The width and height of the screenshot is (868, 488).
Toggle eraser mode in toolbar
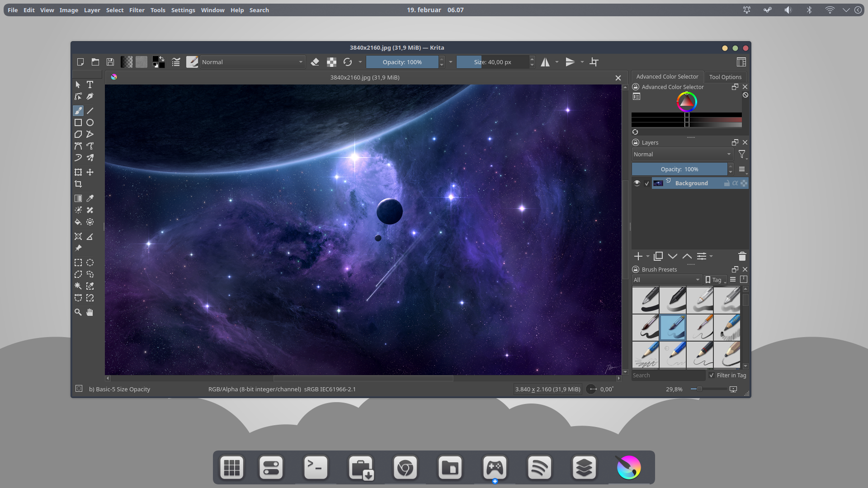315,62
